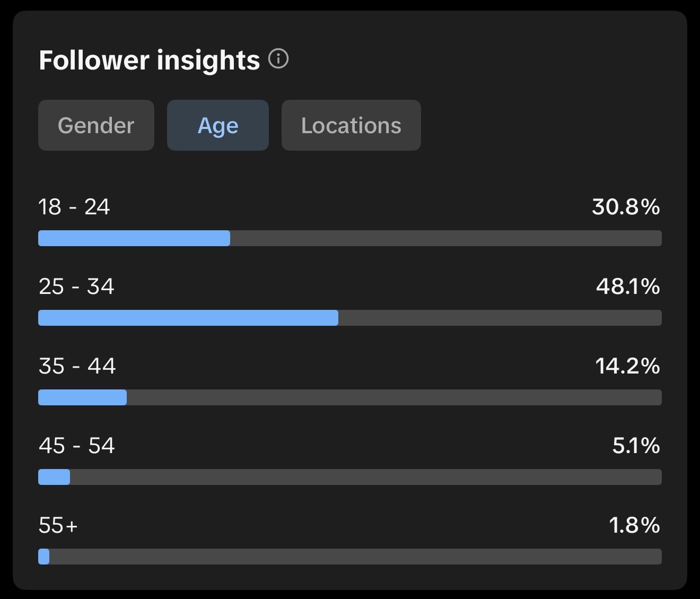Image resolution: width=700 pixels, height=599 pixels.
Task: Click the 5.1% percentage value
Action: (x=636, y=446)
